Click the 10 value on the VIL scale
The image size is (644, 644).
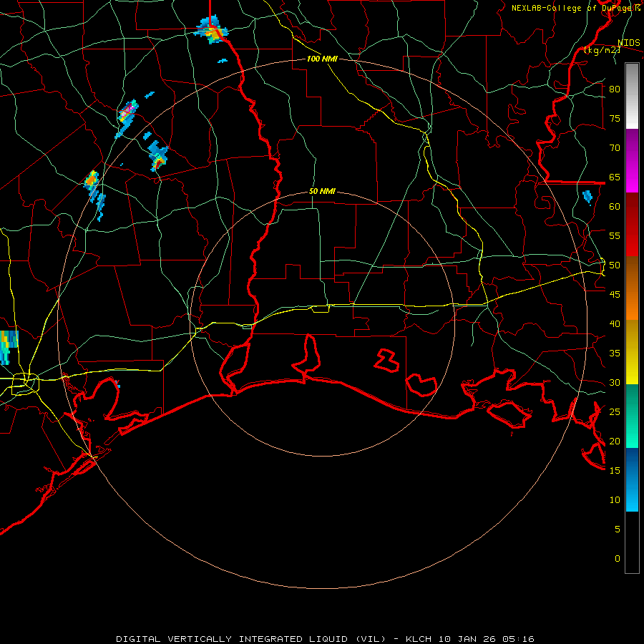click(615, 500)
